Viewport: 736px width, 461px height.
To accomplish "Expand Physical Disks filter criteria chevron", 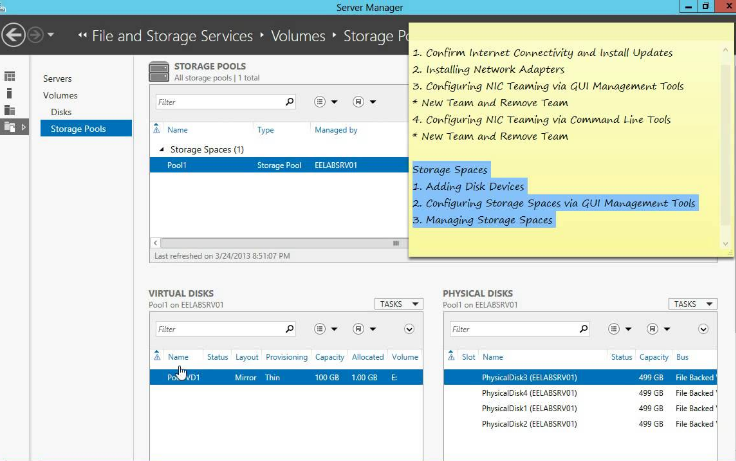I will point(703,329).
